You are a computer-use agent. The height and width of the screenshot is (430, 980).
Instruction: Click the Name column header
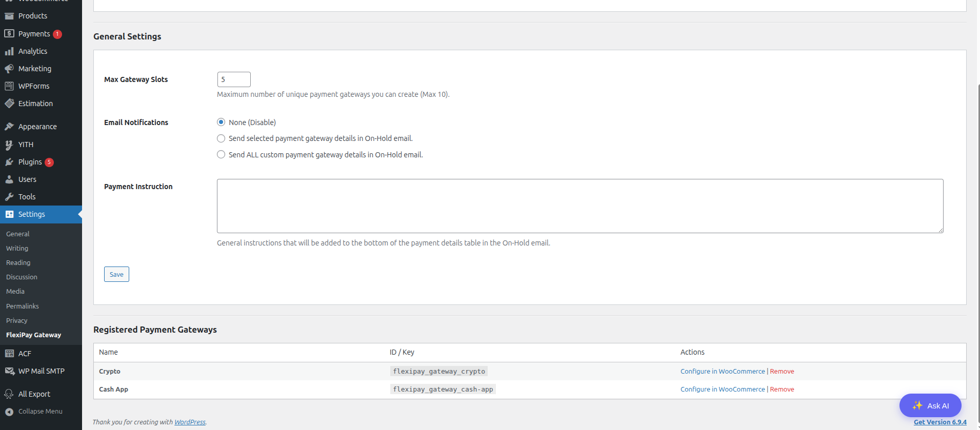[108, 352]
